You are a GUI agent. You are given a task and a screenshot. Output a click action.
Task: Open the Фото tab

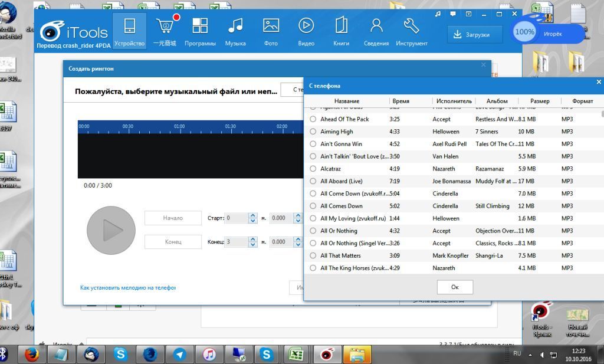point(271,31)
